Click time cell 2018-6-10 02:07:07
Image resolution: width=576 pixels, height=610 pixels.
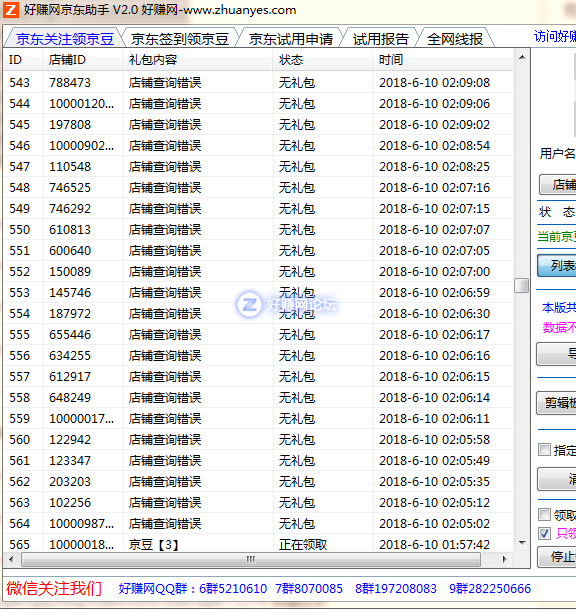434,230
